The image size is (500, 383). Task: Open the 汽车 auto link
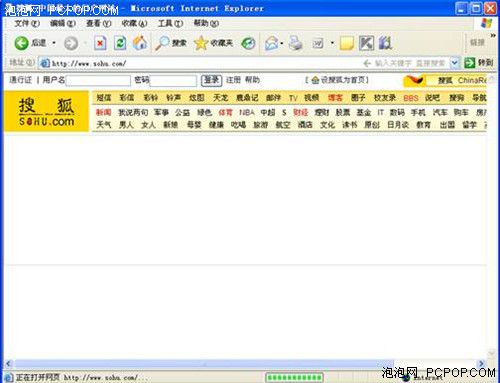point(440,112)
